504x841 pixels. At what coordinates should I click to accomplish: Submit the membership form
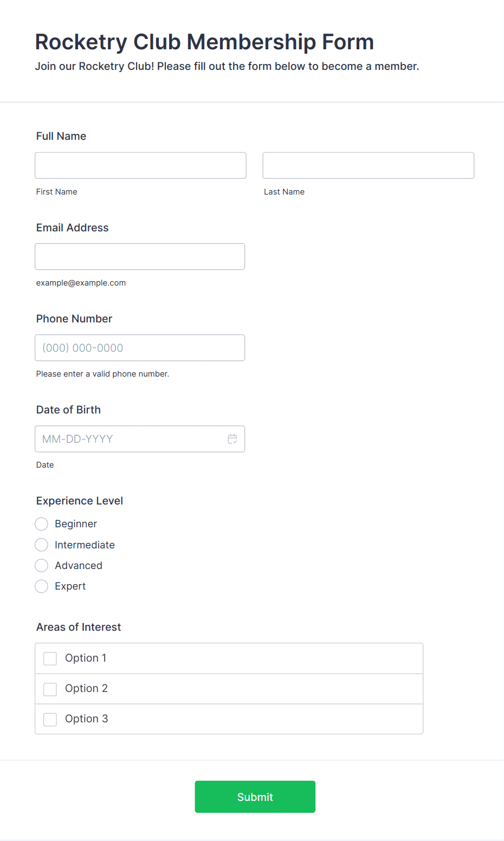pos(255,797)
